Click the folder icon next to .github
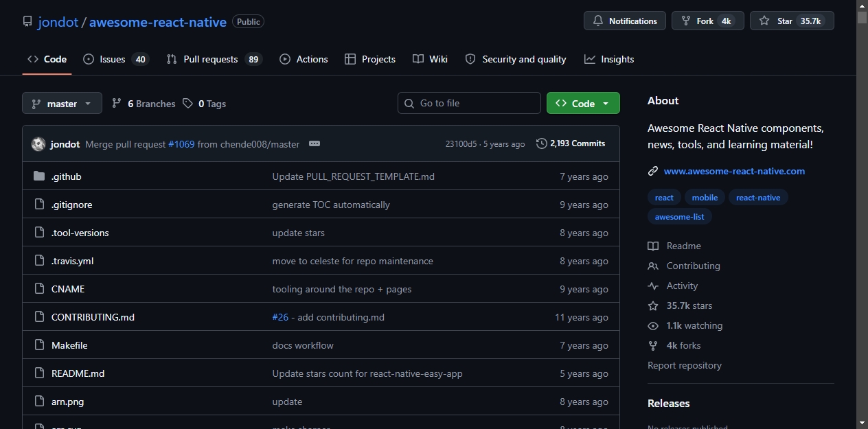This screenshot has height=429, width=868. [39, 176]
